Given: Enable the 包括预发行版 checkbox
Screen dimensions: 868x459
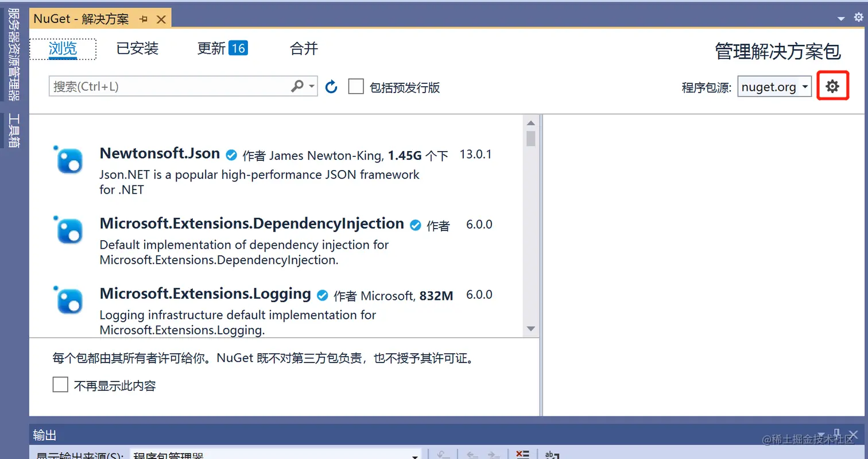Looking at the screenshot, I should (356, 86).
